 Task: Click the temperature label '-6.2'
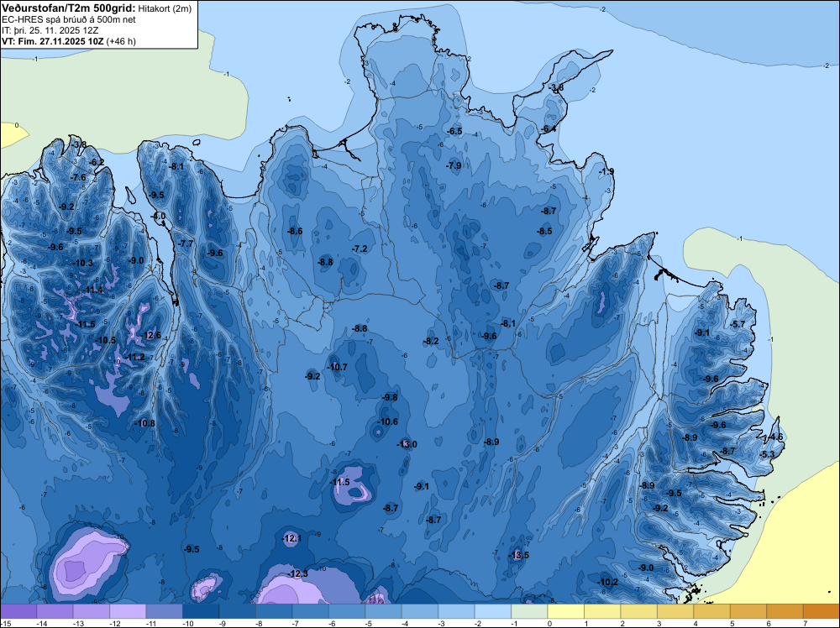click(x=97, y=162)
